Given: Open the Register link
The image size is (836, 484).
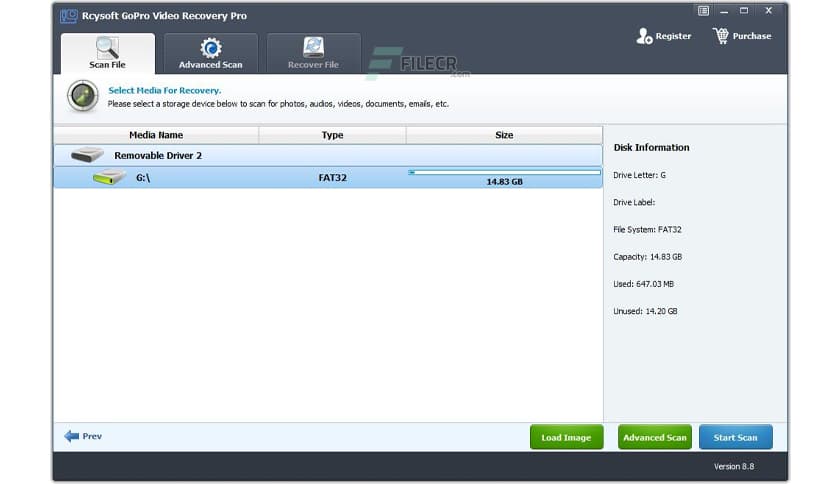Looking at the screenshot, I should pyautogui.click(x=673, y=36).
